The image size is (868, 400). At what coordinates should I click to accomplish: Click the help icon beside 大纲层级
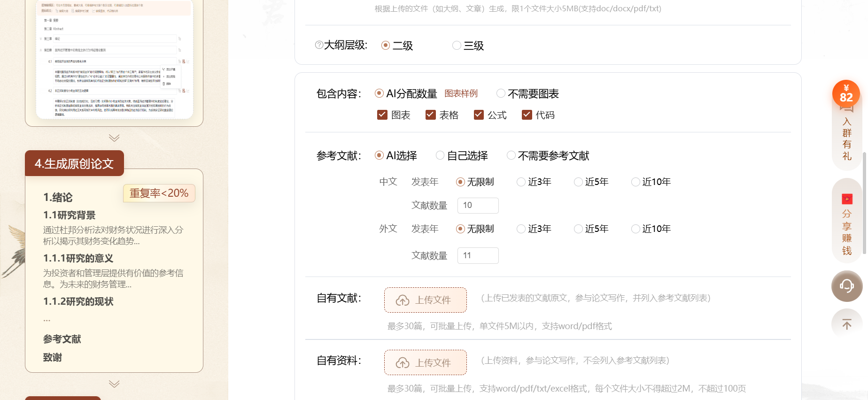coord(319,45)
